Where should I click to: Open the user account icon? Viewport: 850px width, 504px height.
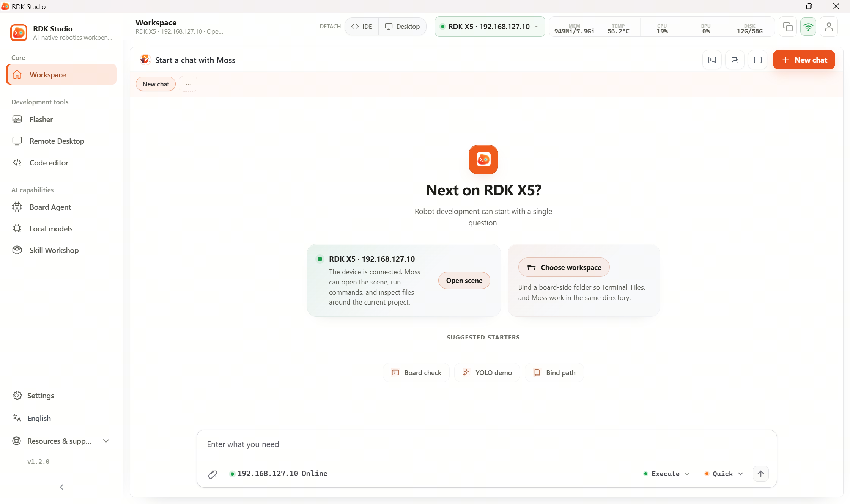(829, 27)
